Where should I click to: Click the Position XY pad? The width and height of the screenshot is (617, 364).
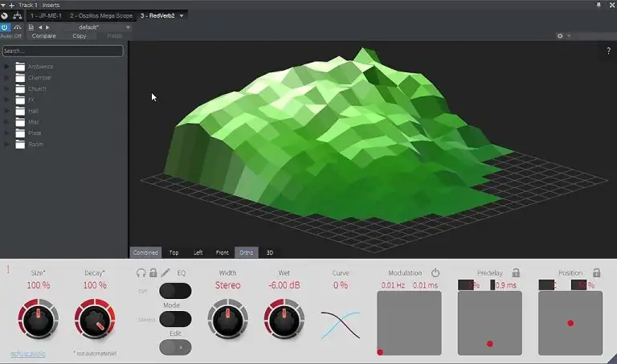pos(570,323)
